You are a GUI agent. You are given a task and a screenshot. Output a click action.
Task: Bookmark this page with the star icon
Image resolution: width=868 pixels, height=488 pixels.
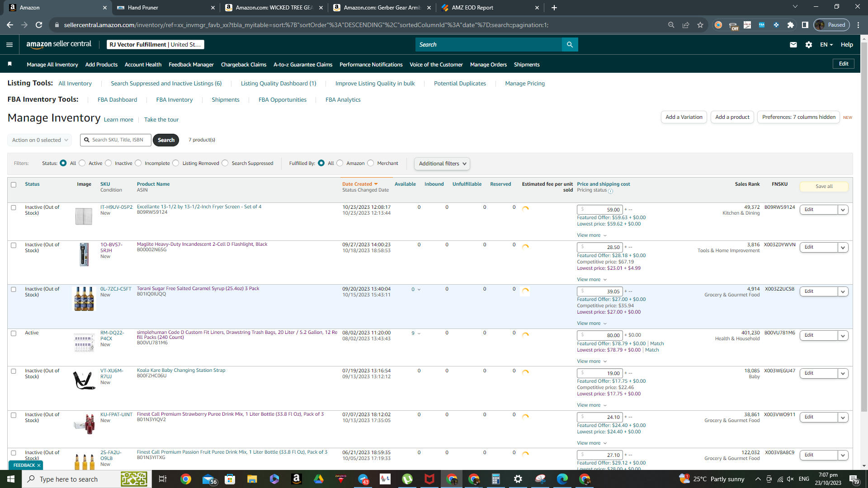click(x=700, y=25)
